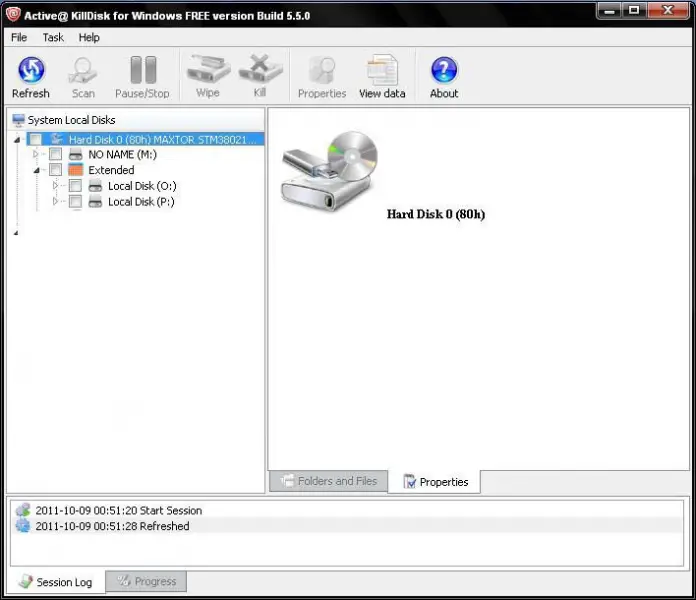Click the About help icon
696x600 pixels.
[444, 70]
